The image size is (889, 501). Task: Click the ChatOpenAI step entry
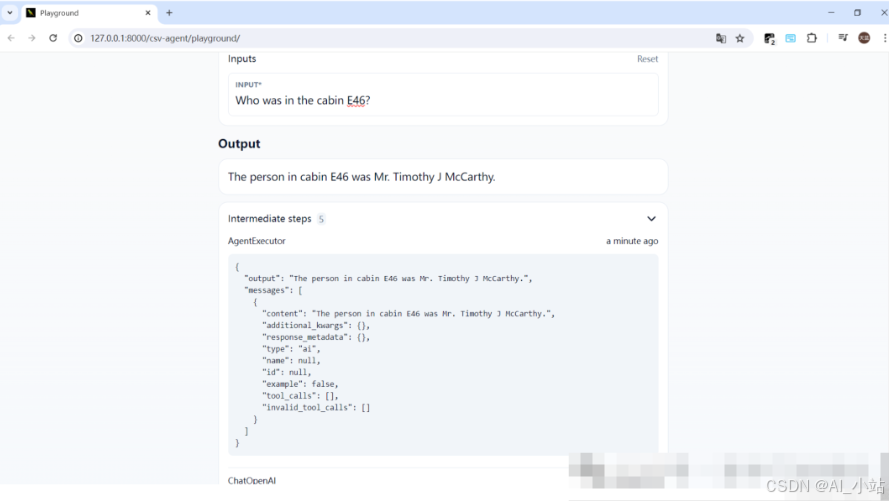click(252, 481)
